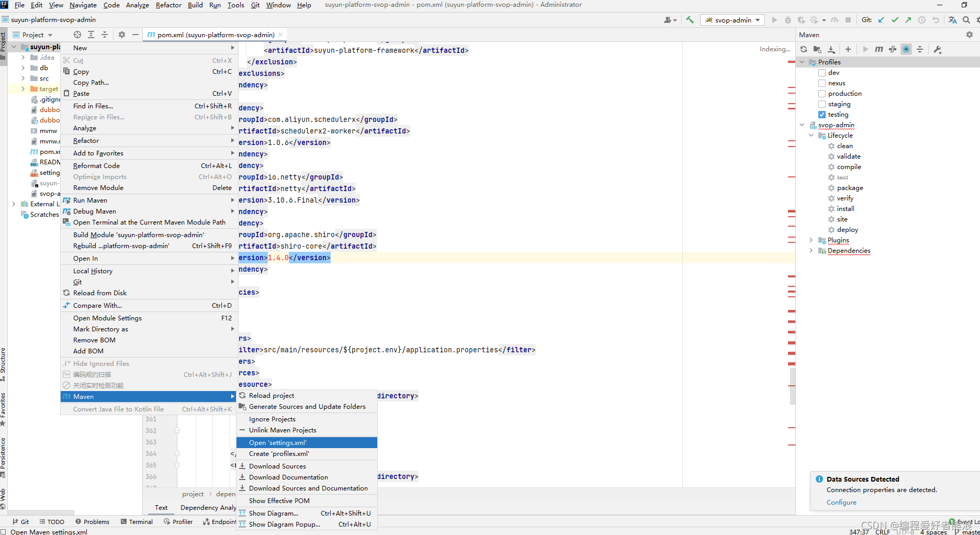
Task: Open Search Everywhere magnifier icon
Action: pos(966,20)
